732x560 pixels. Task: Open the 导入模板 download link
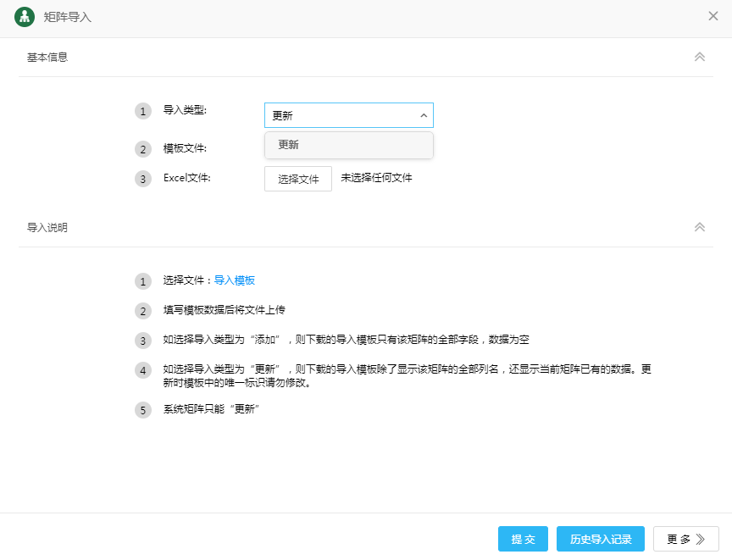[235, 280]
